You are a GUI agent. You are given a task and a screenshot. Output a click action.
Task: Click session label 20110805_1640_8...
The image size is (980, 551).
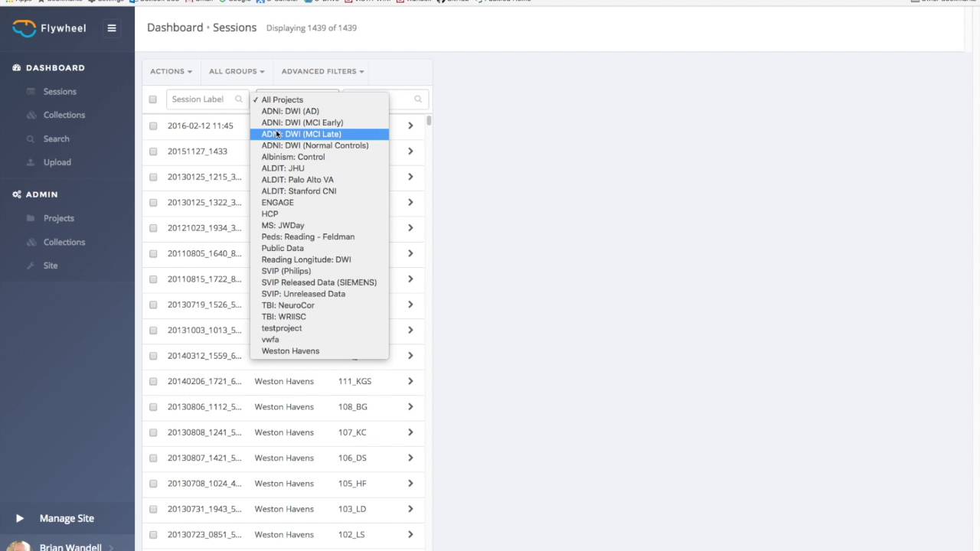[x=204, y=253]
